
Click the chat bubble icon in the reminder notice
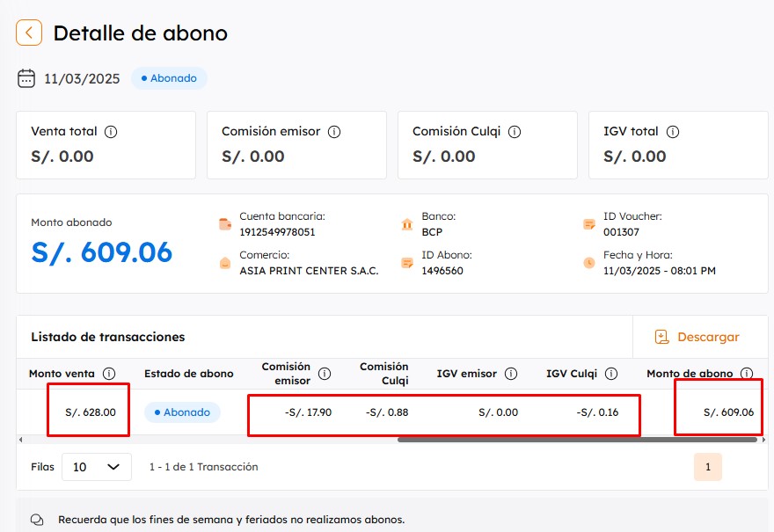click(37, 520)
